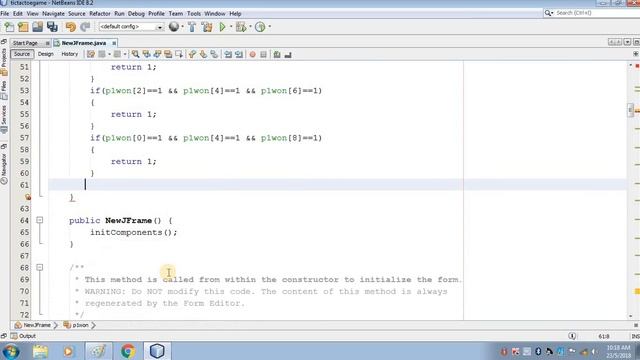Open the Source menu

(x=76, y=13)
